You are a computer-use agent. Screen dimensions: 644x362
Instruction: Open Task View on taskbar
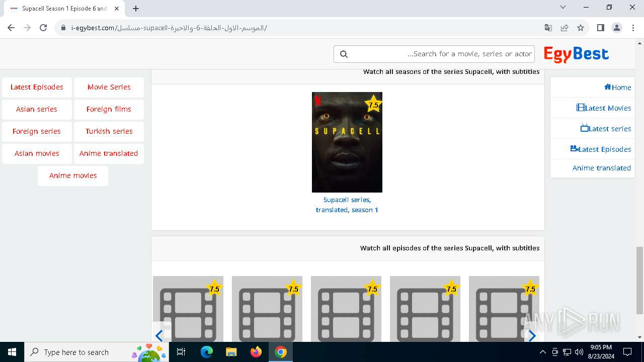[x=182, y=352]
